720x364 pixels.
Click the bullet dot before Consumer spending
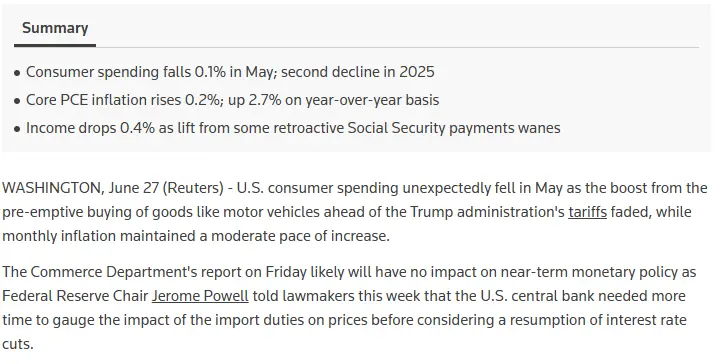pyautogui.click(x=17, y=73)
